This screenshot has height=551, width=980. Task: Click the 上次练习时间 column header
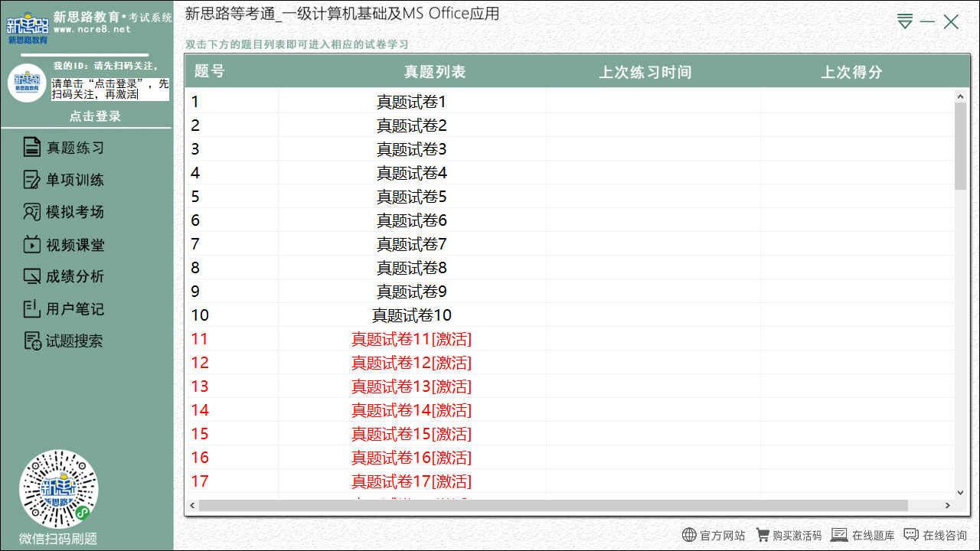tap(645, 72)
